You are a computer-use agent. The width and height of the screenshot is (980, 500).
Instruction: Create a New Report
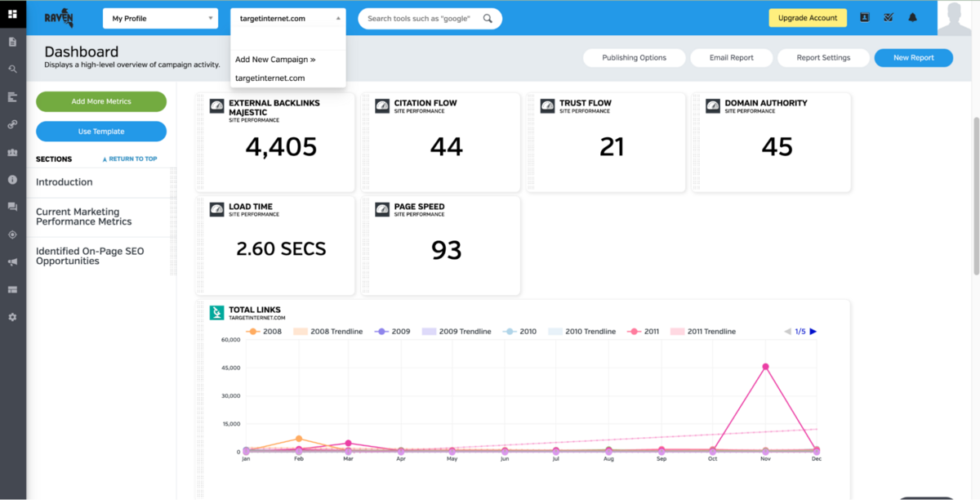point(914,58)
